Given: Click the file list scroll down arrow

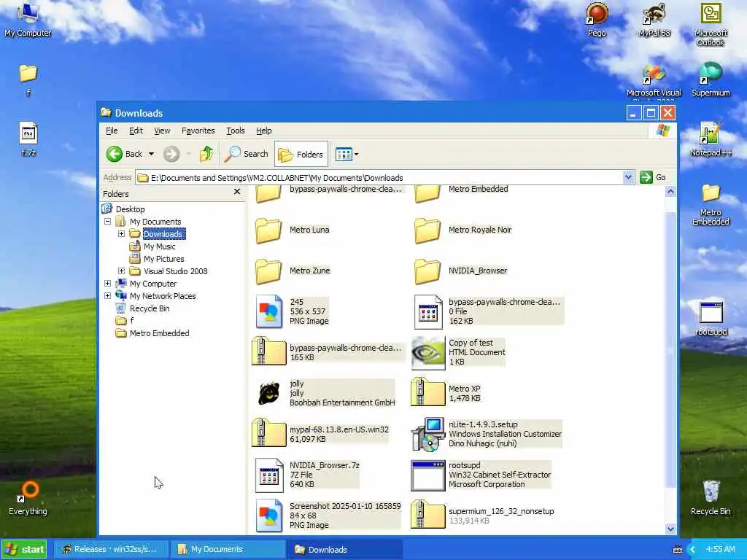Looking at the screenshot, I should [670, 529].
